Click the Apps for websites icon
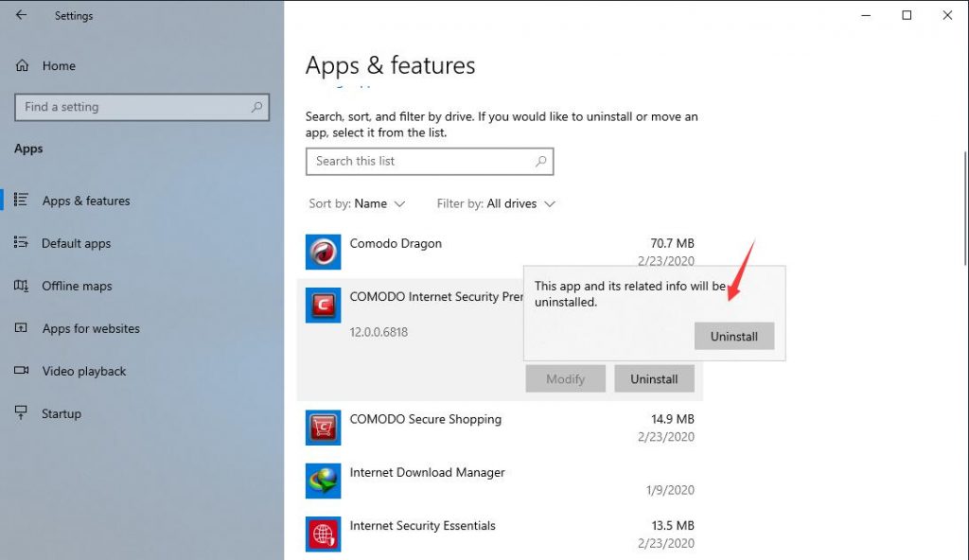The height and width of the screenshot is (560, 969). pyautogui.click(x=21, y=327)
